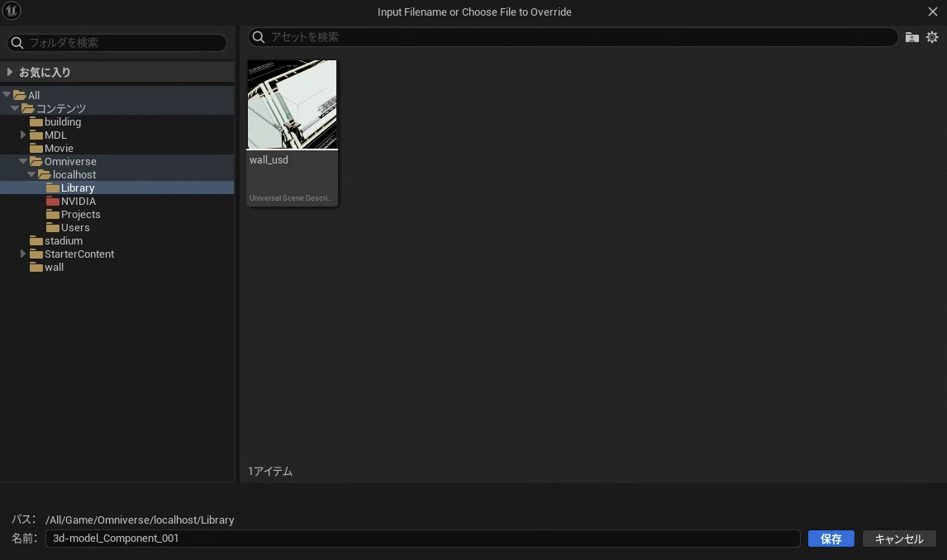
Task: Expand the MDL folder arrow
Action: point(23,135)
